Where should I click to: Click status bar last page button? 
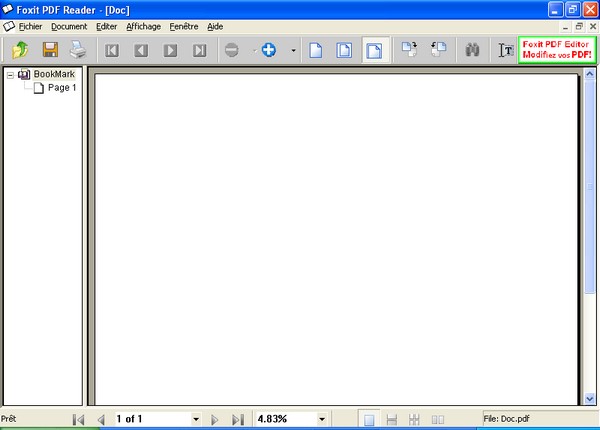point(238,420)
